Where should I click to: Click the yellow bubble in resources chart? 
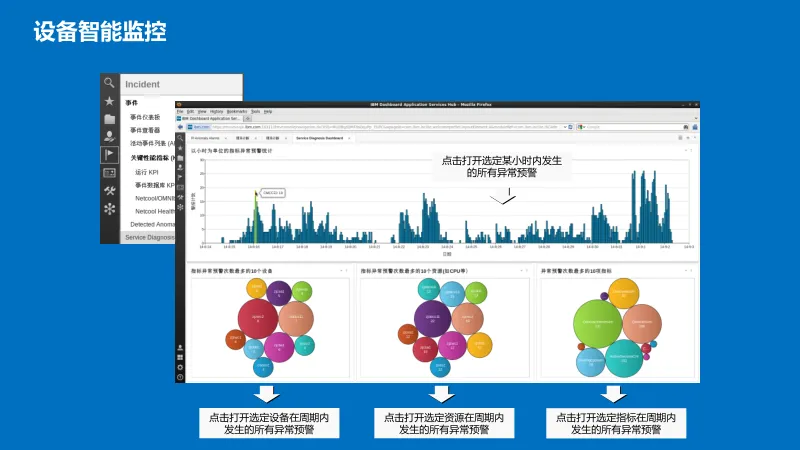(x=480, y=344)
